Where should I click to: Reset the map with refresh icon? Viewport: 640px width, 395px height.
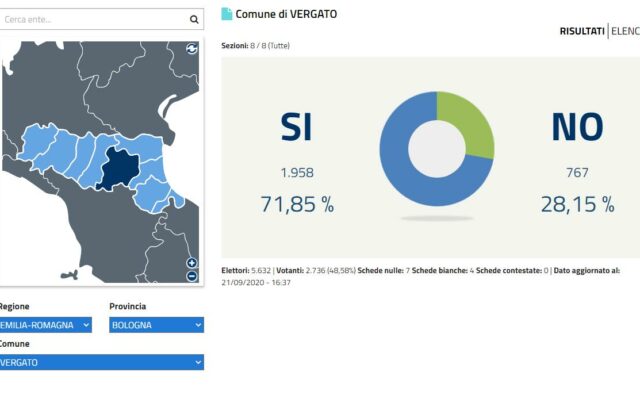point(191,49)
